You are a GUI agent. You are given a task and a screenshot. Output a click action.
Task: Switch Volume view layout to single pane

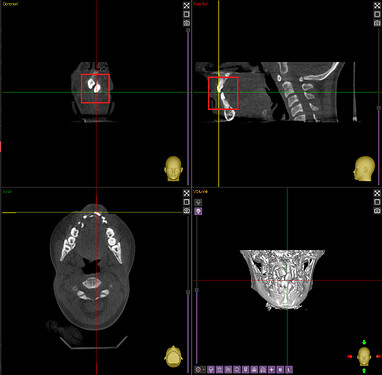coord(377,202)
